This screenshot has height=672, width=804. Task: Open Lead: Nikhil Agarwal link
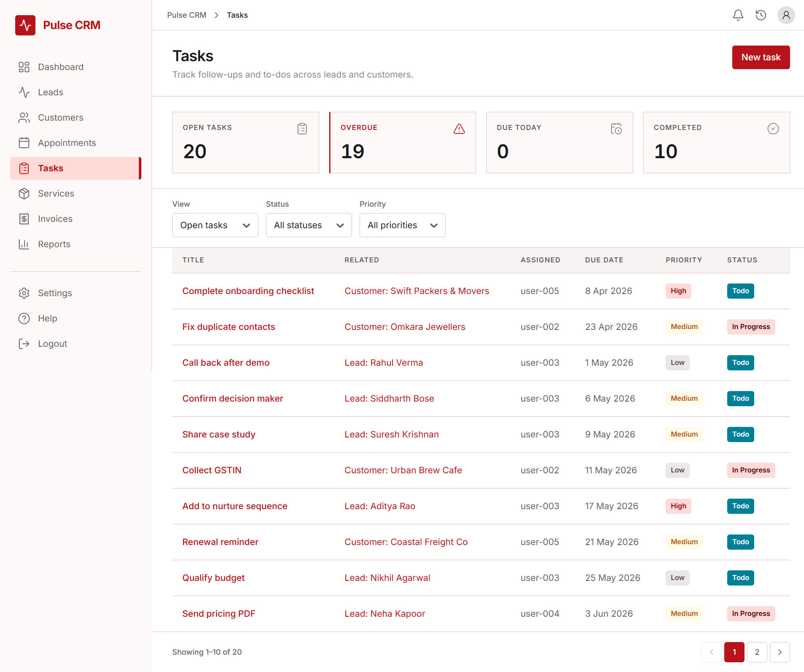387,578
